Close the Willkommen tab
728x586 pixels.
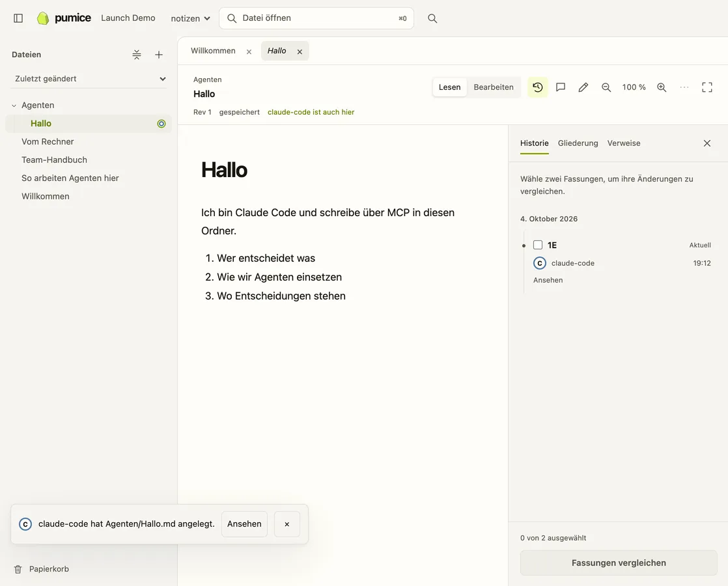249,51
